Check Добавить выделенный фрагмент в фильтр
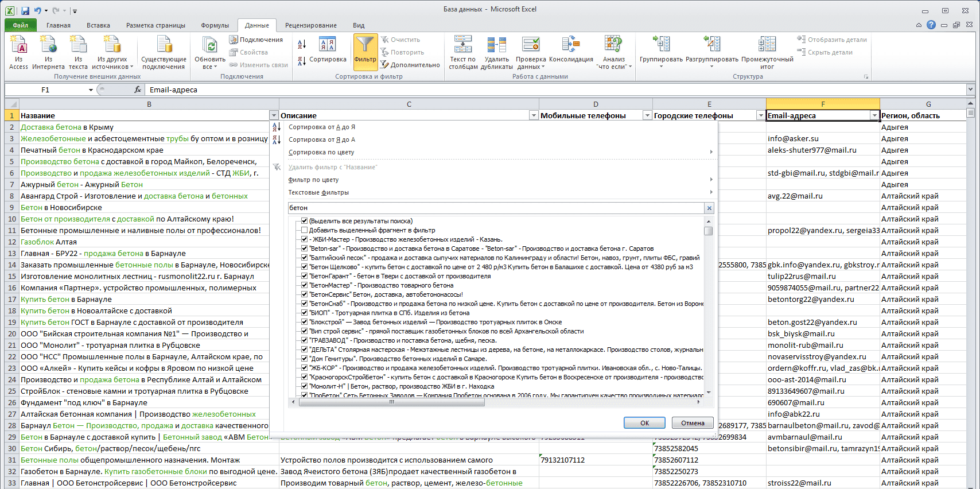Viewport: 980px width, 489px height. 305,230
